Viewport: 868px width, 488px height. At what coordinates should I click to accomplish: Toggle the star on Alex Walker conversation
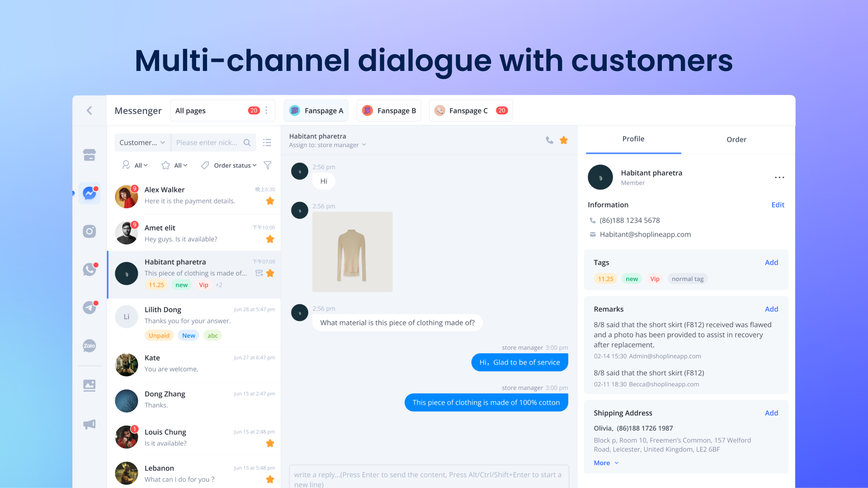pos(270,201)
